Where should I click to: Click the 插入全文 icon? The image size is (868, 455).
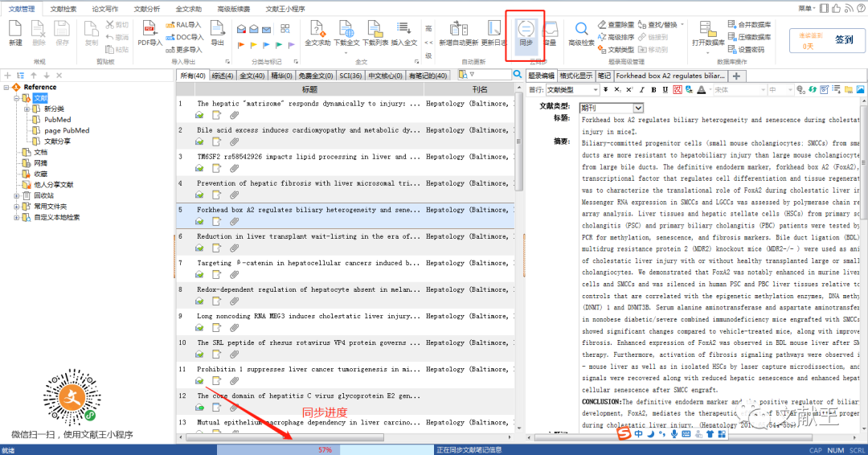click(403, 33)
